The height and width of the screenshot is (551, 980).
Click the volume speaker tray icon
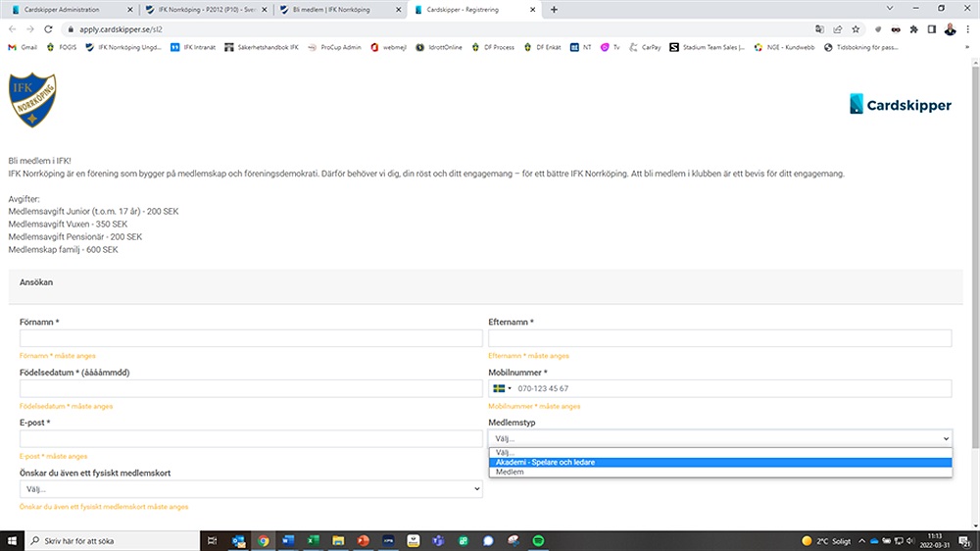tap(910, 541)
